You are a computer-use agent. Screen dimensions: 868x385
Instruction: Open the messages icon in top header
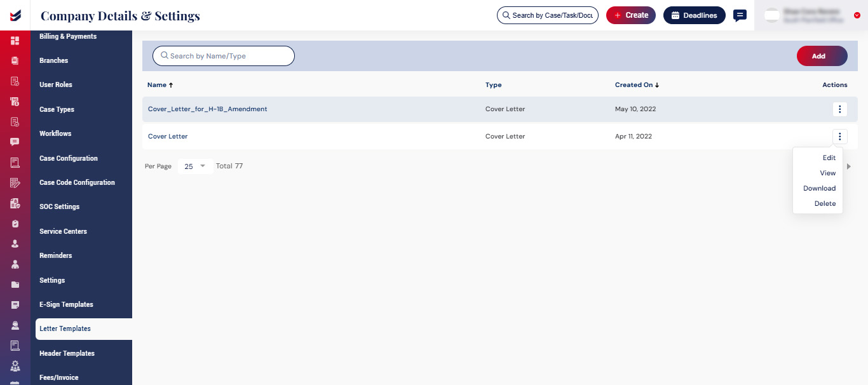740,15
